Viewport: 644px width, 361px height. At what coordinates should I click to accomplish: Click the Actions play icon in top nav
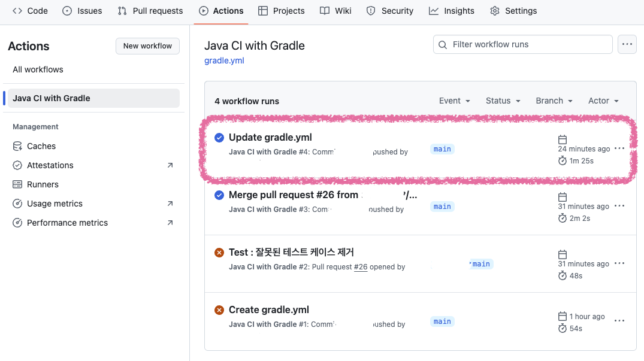tap(204, 11)
